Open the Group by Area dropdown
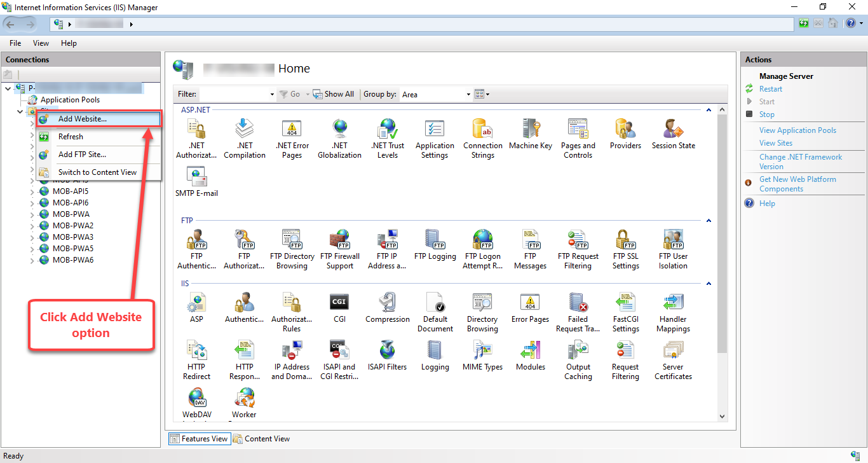 [x=468, y=93]
